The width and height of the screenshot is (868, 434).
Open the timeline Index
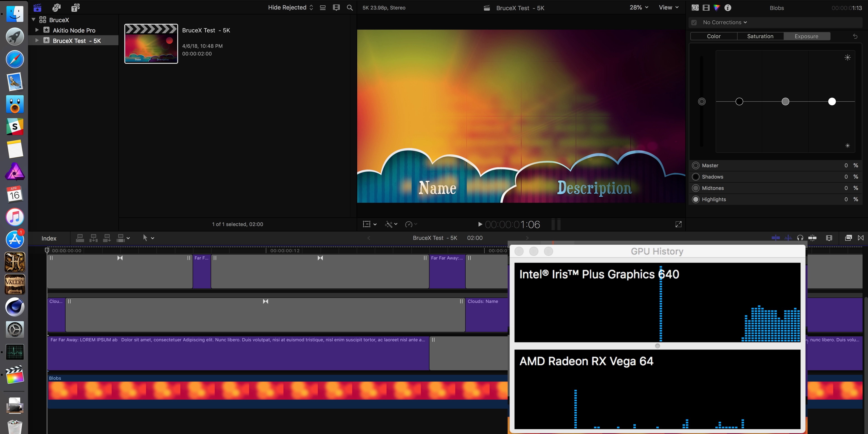[x=49, y=238]
